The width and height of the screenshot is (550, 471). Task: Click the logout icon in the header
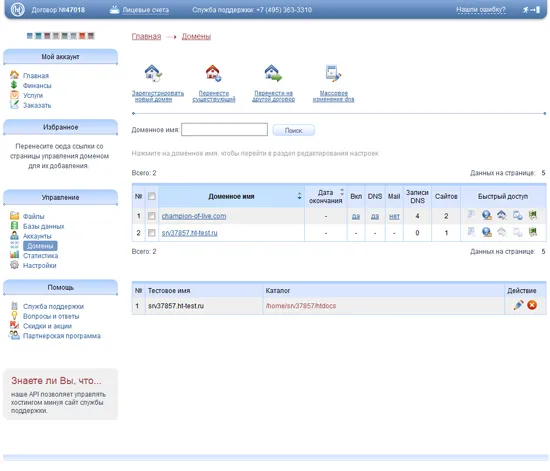(x=531, y=10)
